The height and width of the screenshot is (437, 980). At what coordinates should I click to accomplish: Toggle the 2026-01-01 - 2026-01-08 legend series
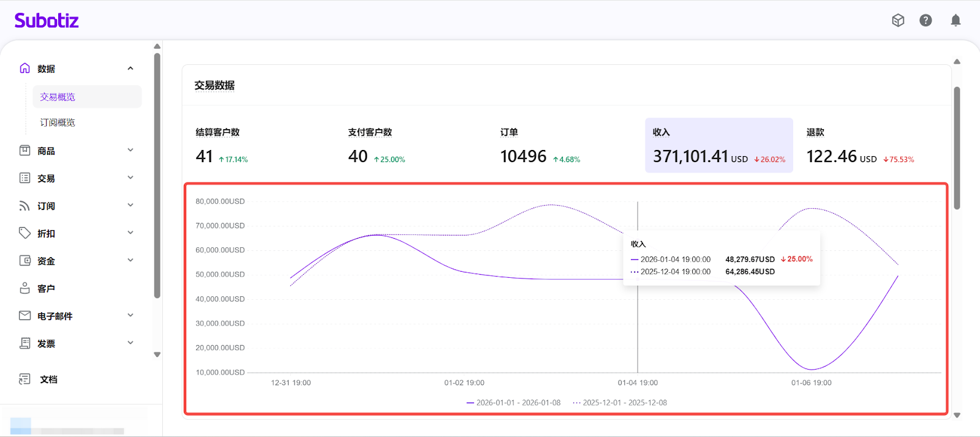[513, 403]
